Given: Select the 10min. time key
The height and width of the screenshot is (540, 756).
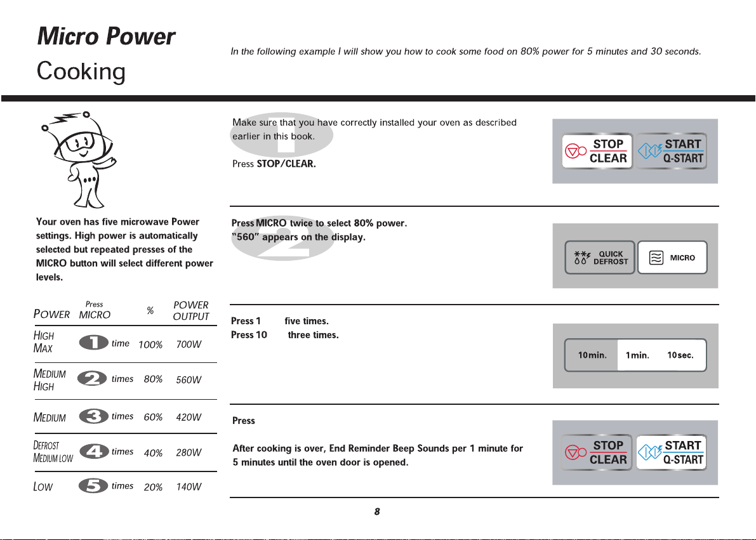Looking at the screenshot, I should [x=592, y=355].
